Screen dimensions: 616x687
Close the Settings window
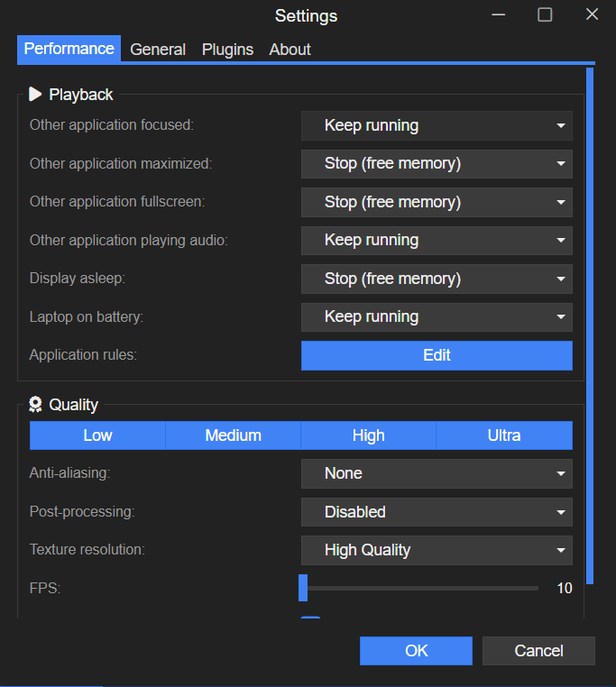(x=592, y=14)
